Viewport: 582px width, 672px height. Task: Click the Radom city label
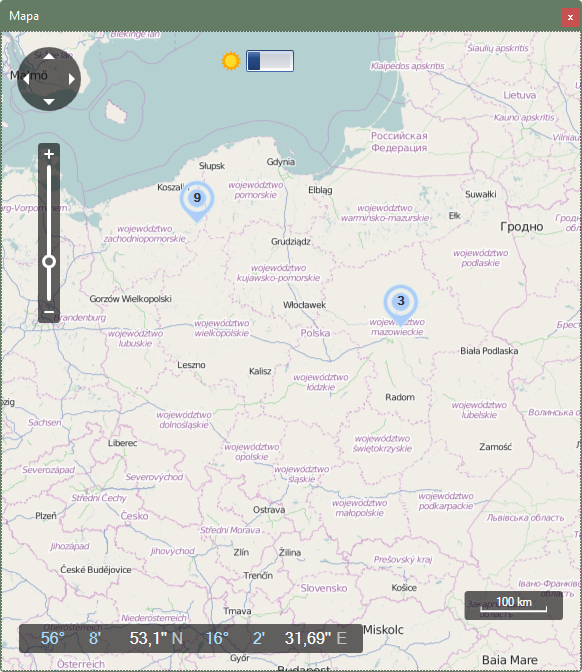(x=400, y=397)
